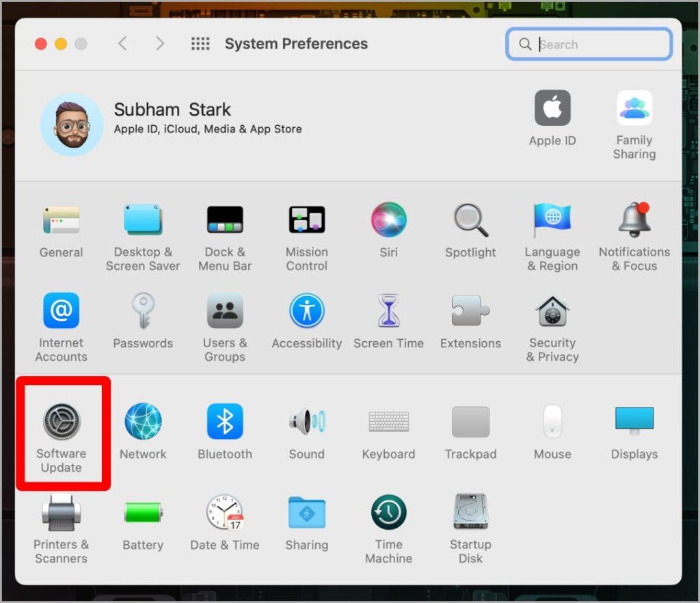Show all preferences via grid button

click(200, 44)
